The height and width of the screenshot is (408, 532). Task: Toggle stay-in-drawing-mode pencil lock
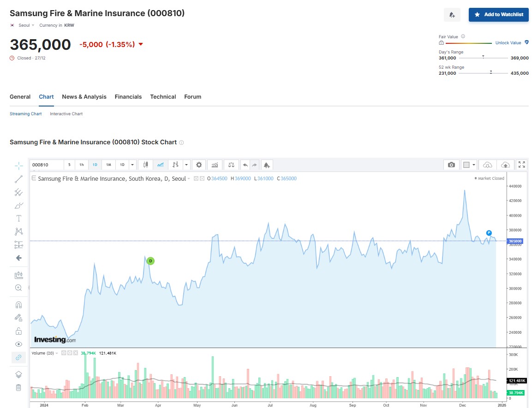(18, 318)
